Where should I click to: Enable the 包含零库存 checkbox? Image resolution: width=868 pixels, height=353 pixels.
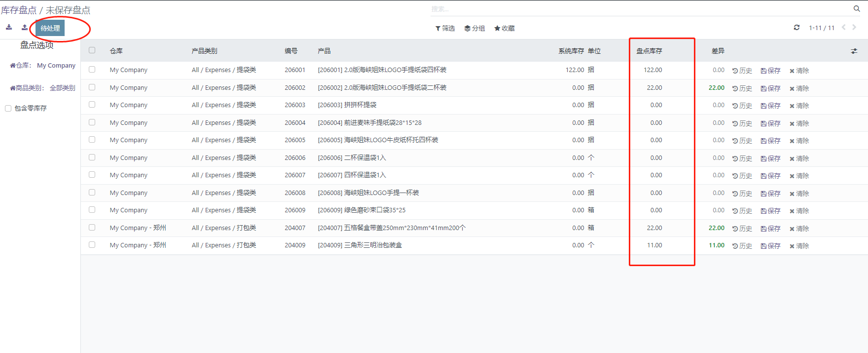tap(8, 109)
